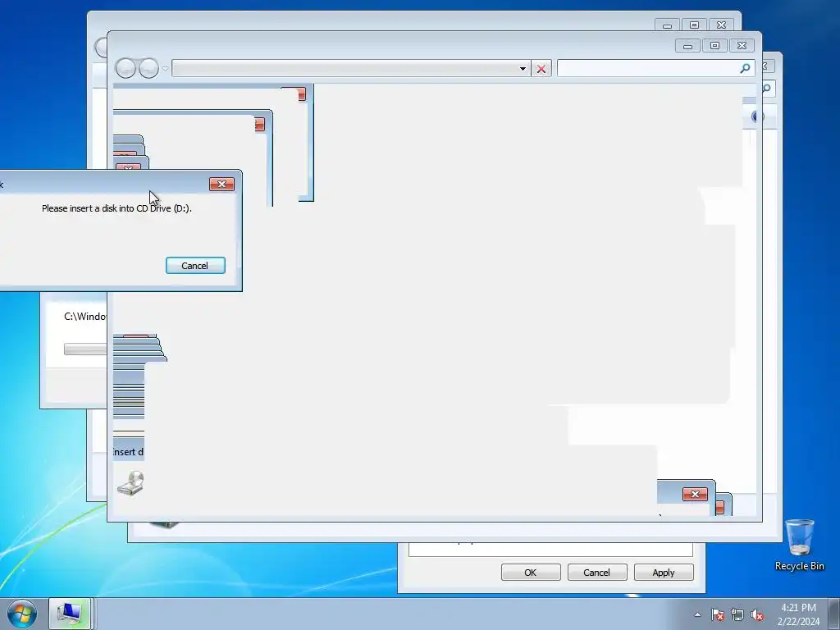Maximize the rearmost Explorer window
840x630 pixels.
694,25
